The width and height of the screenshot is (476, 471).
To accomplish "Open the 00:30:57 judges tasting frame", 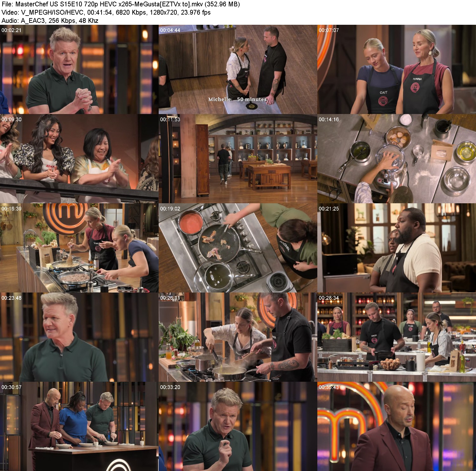I will 79,427.
